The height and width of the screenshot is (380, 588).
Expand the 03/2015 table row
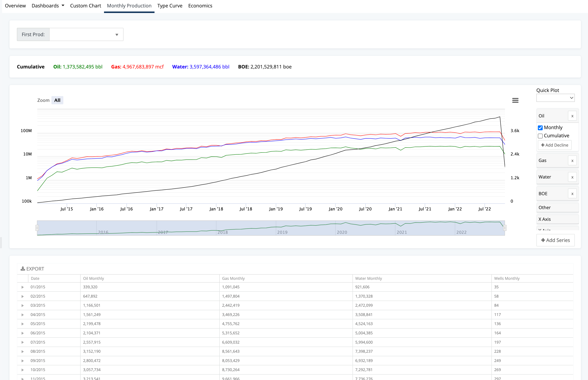pos(22,305)
